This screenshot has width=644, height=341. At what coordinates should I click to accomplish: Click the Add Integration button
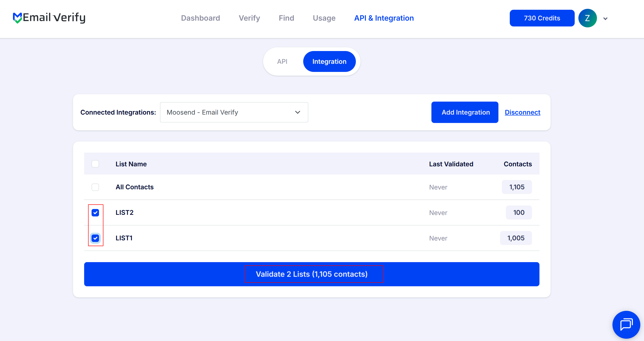(x=465, y=112)
